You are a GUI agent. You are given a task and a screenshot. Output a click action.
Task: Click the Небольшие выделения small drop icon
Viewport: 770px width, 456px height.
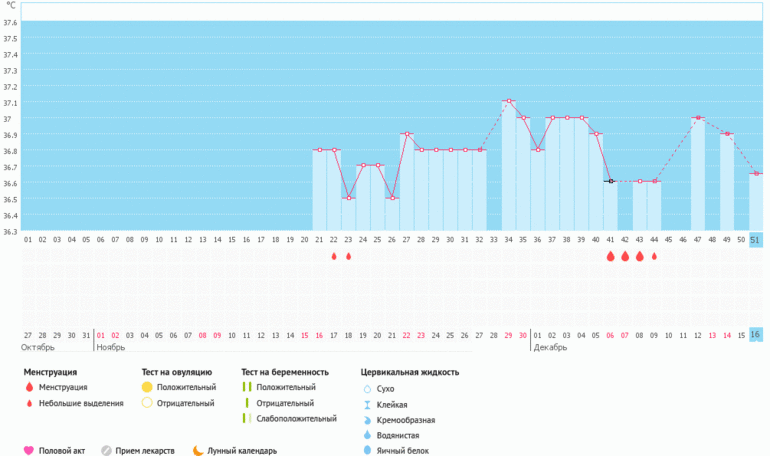tap(28, 403)
